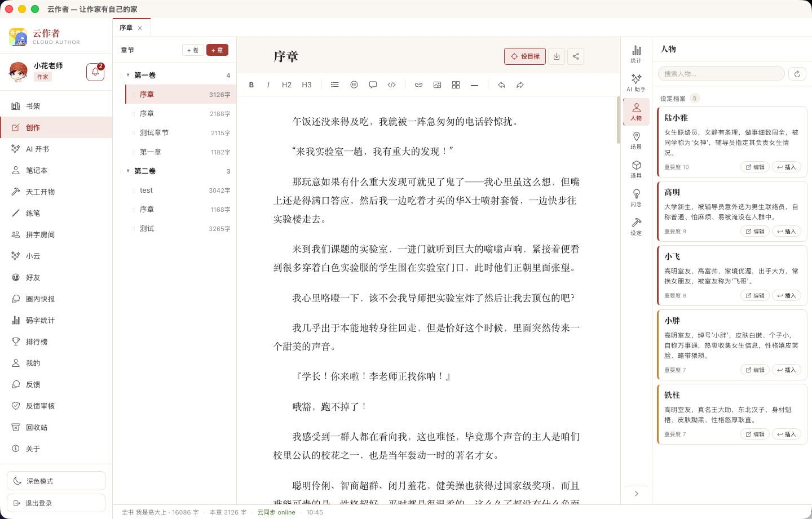Insert an image

[437, 85]
